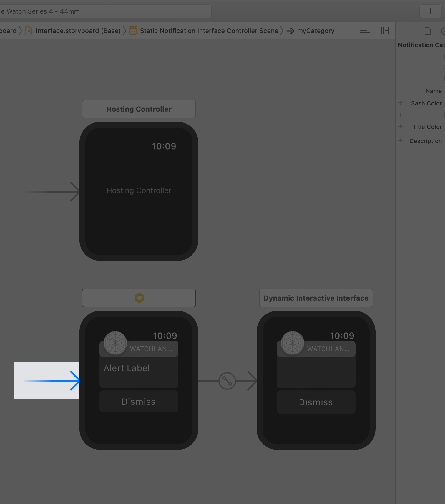Select the yellow notification controller icon
This screenshot has height=504, width=445.
tap(139, 298)
